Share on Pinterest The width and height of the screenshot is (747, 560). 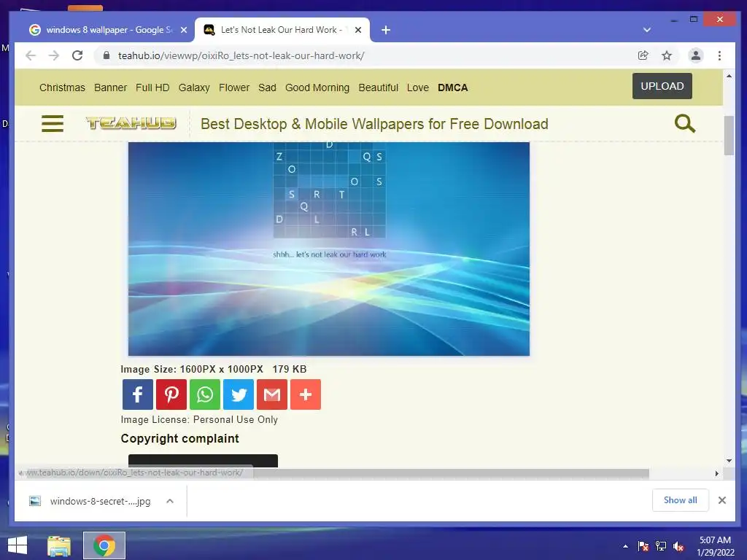coord(171,394)
